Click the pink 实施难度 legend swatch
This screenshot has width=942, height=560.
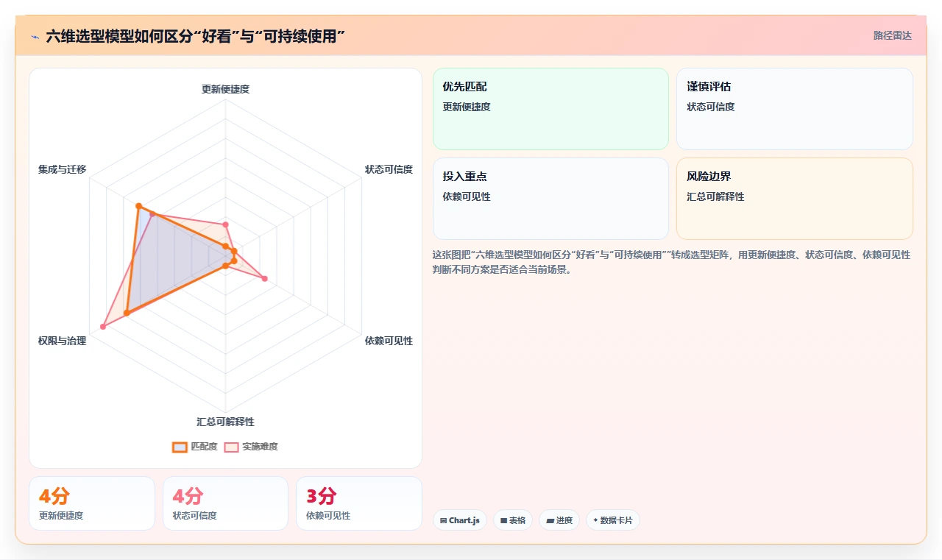click(232, 447)
